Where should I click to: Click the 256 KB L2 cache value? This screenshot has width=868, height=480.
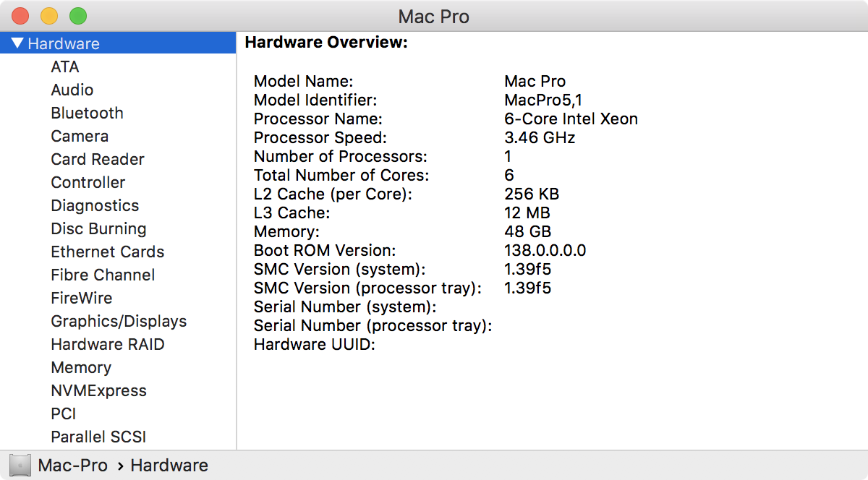coord(532,194)
